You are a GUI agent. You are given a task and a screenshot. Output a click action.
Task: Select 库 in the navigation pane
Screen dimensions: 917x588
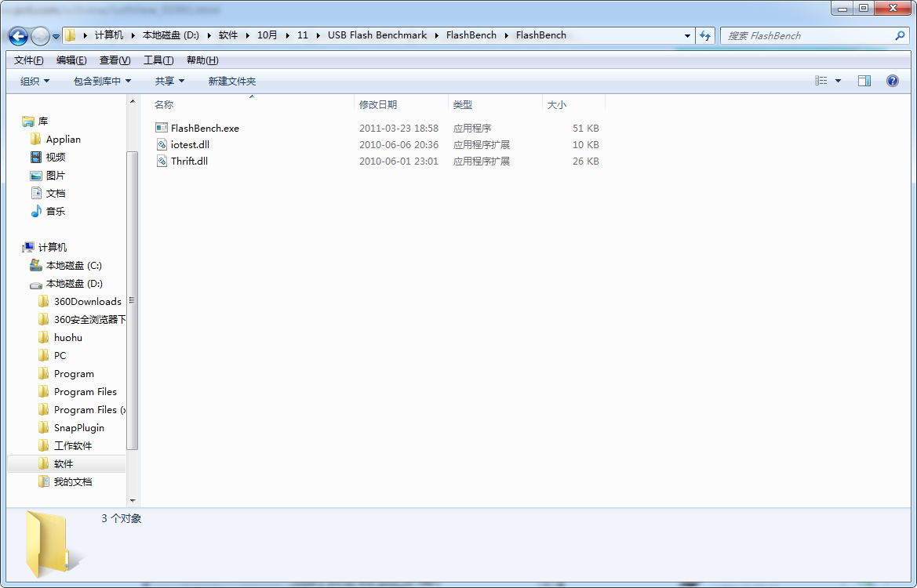[x=43, y=121]
